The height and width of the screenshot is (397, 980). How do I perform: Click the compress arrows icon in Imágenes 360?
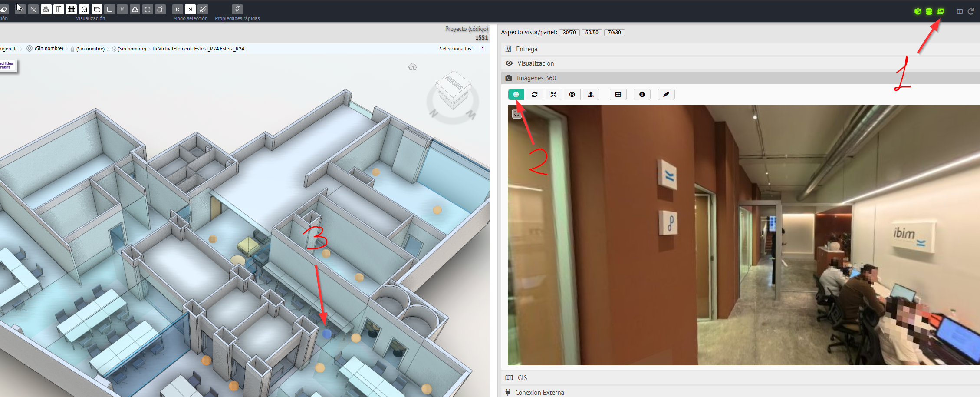[553, 94]
